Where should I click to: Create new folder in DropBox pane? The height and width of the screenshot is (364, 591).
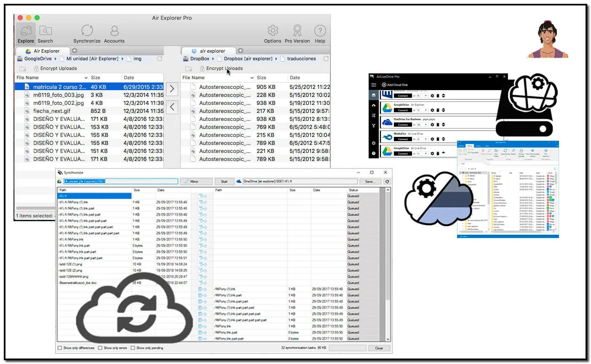coord(189,68)
